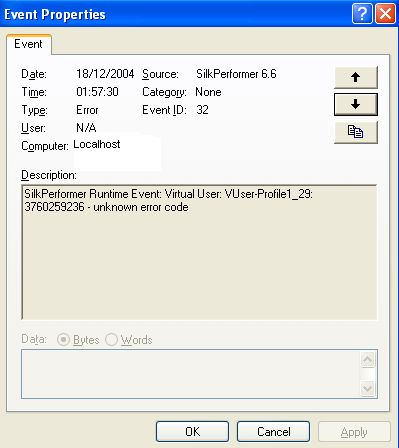Open the title bar help question mark

coord(362,14)
